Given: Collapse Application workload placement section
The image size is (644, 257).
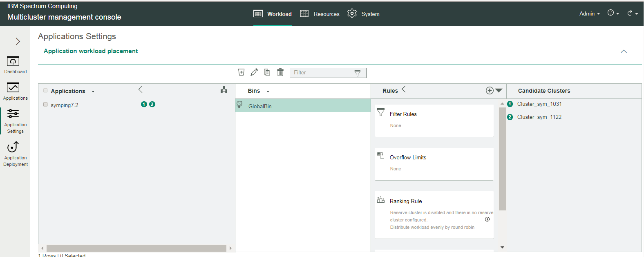Looking at the screenshot, I should tap(624, 51).
